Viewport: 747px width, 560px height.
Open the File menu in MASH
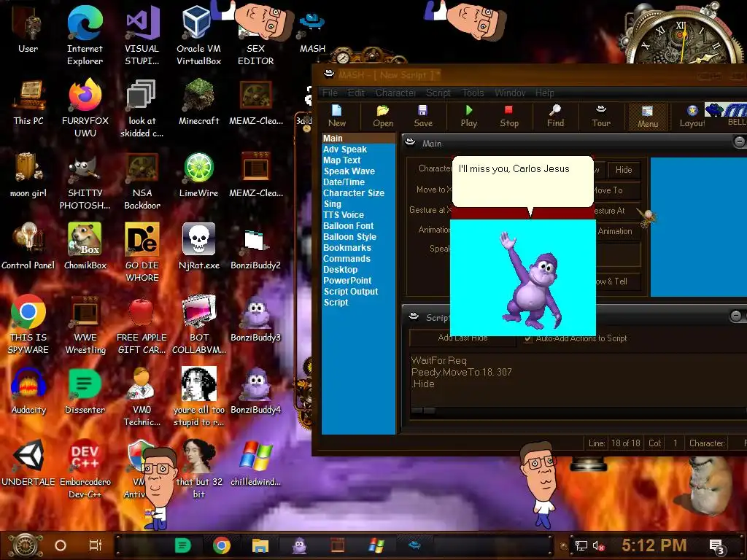330,93
